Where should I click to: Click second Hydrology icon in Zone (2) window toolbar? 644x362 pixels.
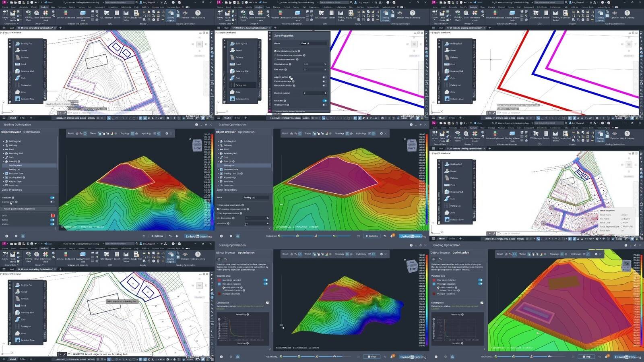(x=159, y=133)
